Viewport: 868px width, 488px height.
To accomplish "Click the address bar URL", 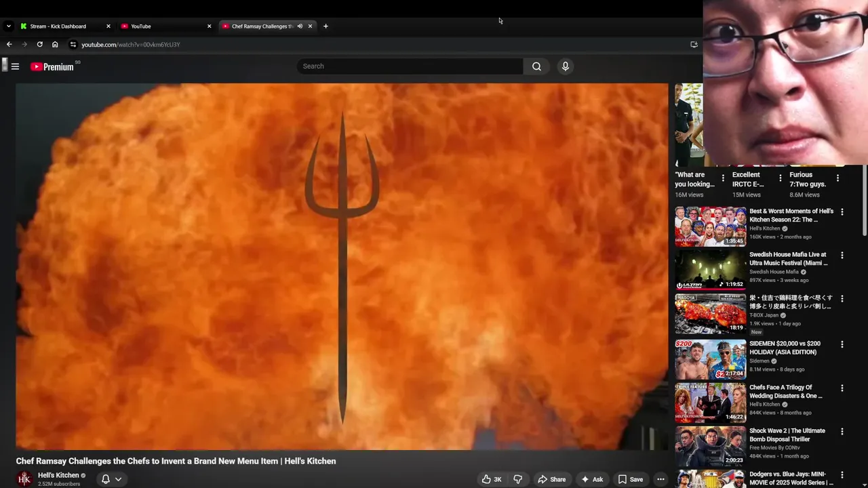I will (x=131, y=45).
